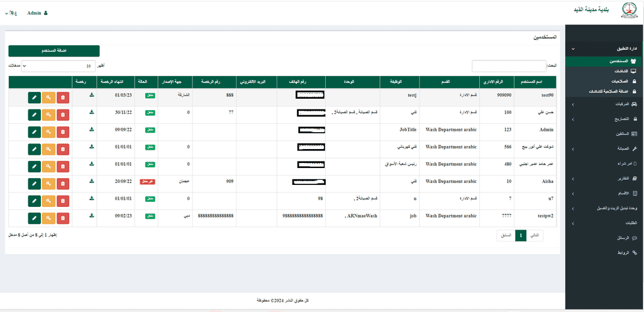Open the Admin user menu at top
Viewport: 644px width, 312px height.
click(37, 13)
